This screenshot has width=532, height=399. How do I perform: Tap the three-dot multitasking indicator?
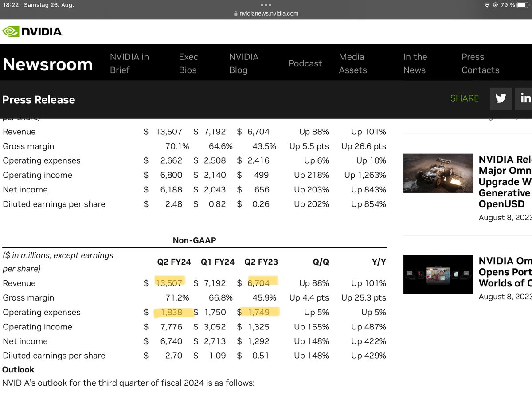tap(266, 5)
